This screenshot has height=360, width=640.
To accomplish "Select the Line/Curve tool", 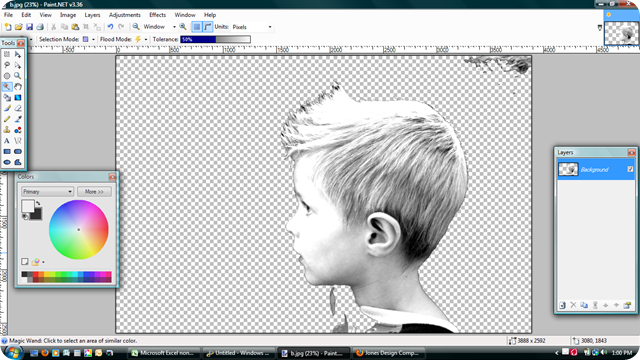I will (18, 141).
